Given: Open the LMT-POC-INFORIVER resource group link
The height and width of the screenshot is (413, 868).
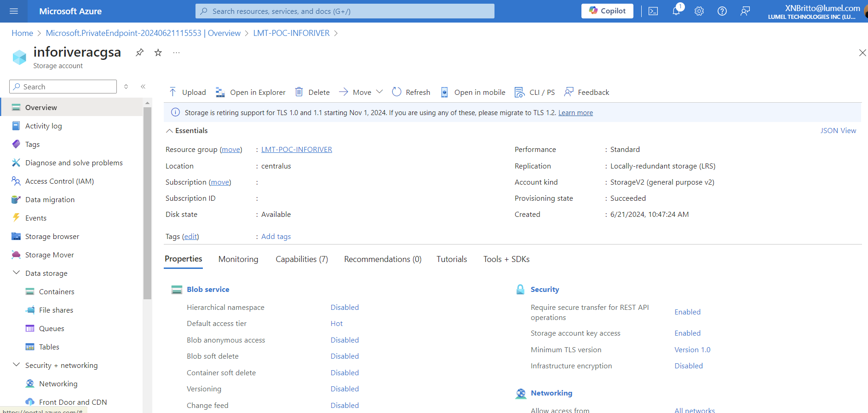Looking at the screenshot, I should pos(296,150).
